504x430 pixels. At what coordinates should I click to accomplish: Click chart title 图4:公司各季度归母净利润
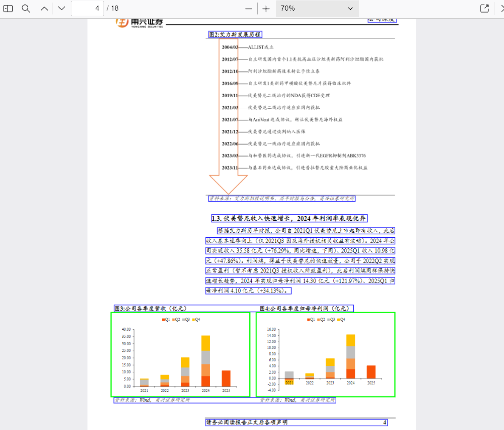coord(304,309)
